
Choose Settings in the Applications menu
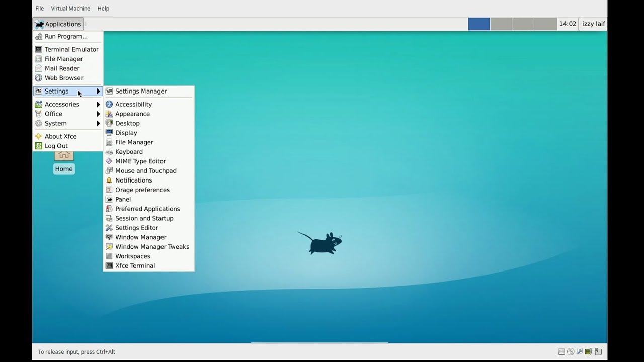[68, 91]
